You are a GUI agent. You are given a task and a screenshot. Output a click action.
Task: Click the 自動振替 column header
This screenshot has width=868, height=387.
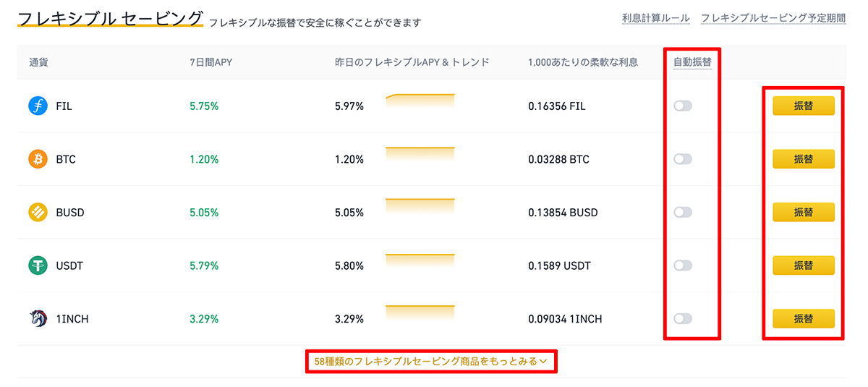pos(692,62)
